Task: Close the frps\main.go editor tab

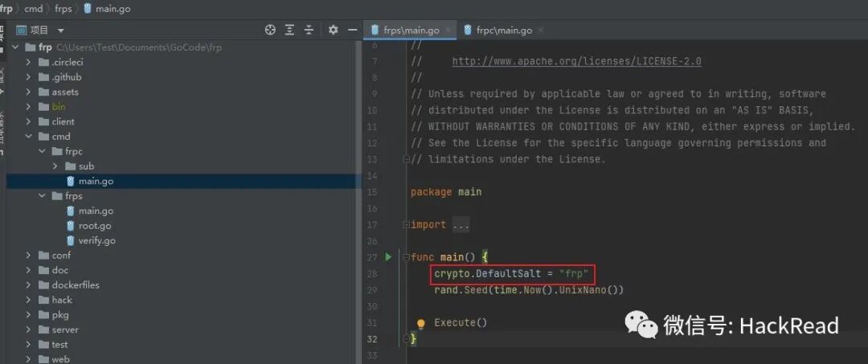Action: (x=448, y=30)
